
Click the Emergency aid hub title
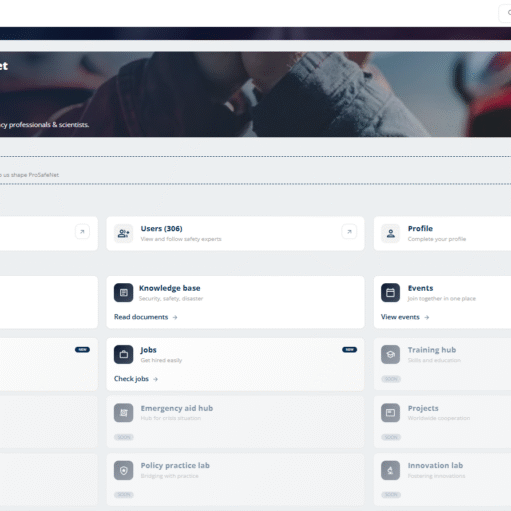click(x=177, y=408)
